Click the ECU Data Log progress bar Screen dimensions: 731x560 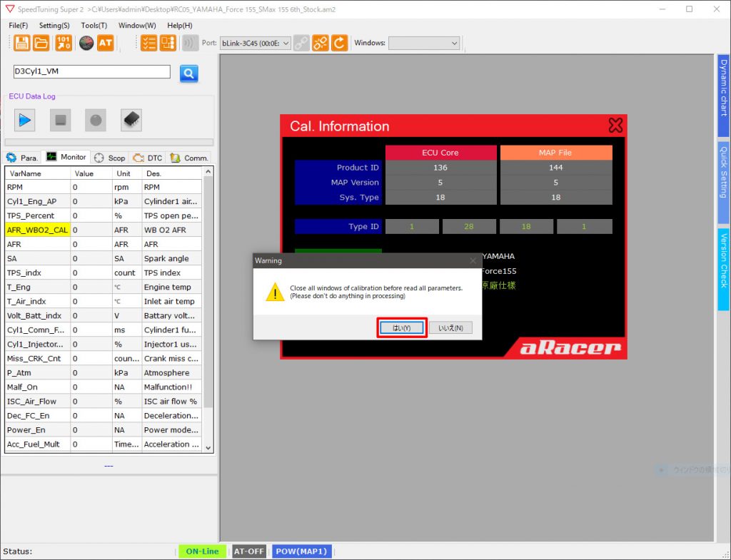point(109,142)
